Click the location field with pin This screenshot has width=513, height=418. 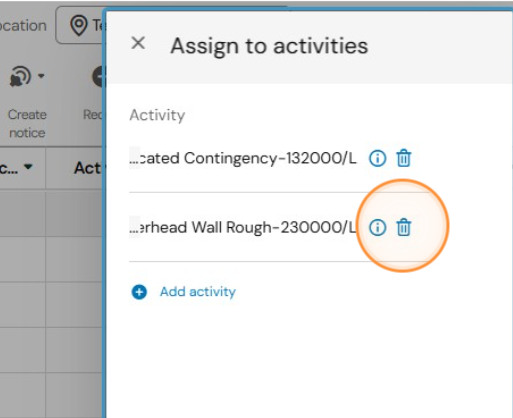pos(80,25)
